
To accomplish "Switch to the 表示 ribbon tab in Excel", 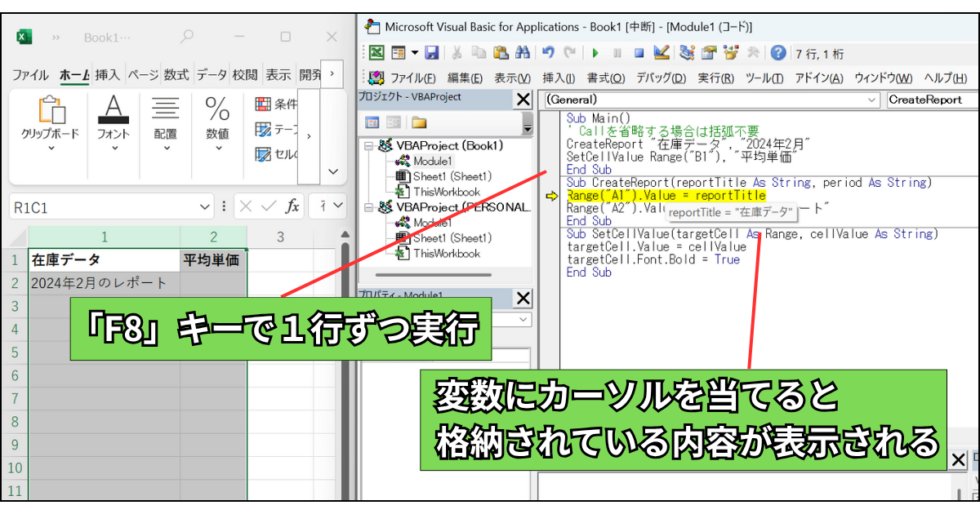I will coord(278,75).
